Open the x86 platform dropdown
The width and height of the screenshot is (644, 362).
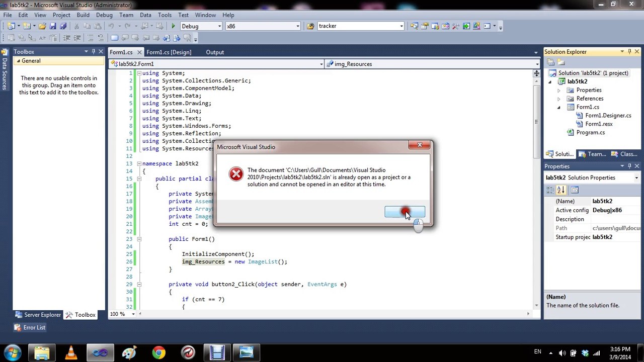point(297,26)
